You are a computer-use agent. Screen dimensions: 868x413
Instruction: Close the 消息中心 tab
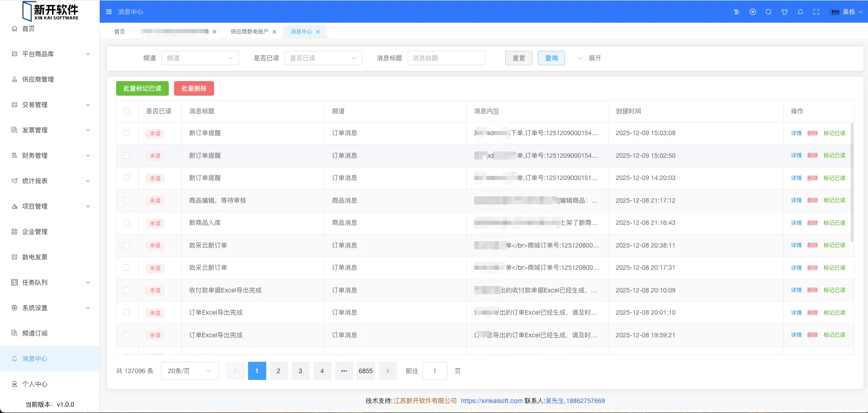click(318, 32)
